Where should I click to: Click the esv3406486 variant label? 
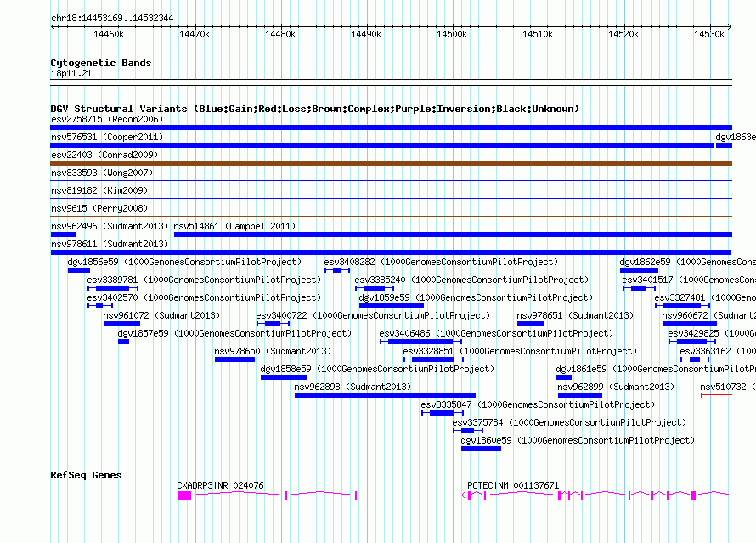point(497,333)
